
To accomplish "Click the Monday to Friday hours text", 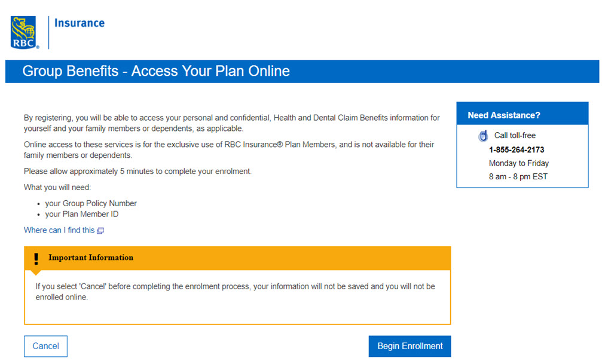I will (519, 163).
